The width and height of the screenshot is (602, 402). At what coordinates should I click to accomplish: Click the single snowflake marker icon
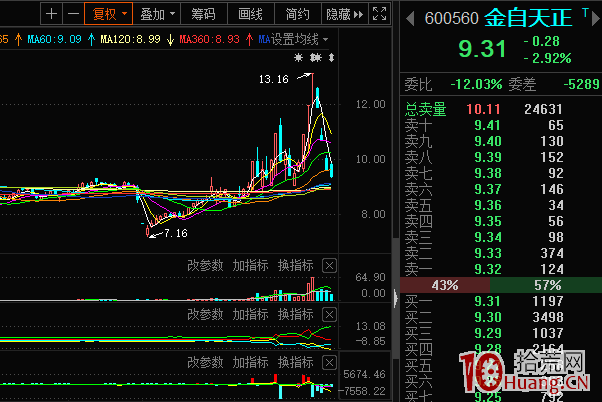(298, 58)
